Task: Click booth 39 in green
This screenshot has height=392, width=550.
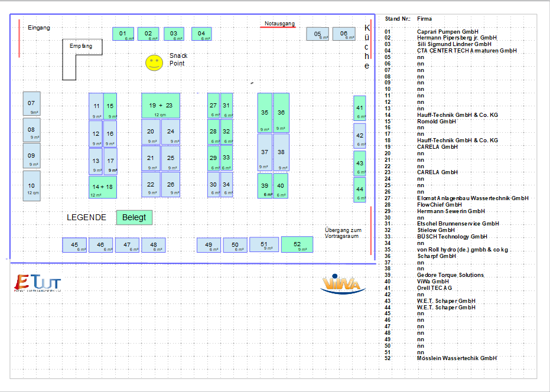Action: (265, 186)
